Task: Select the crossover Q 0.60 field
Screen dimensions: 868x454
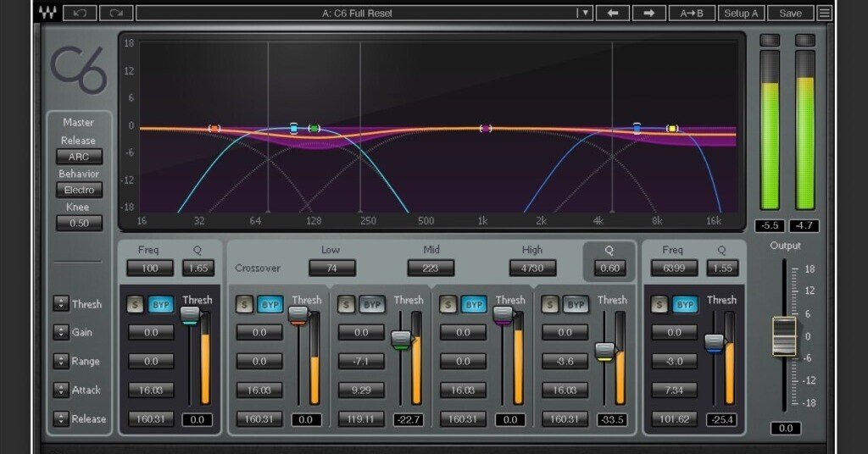Action: point(610,269)
